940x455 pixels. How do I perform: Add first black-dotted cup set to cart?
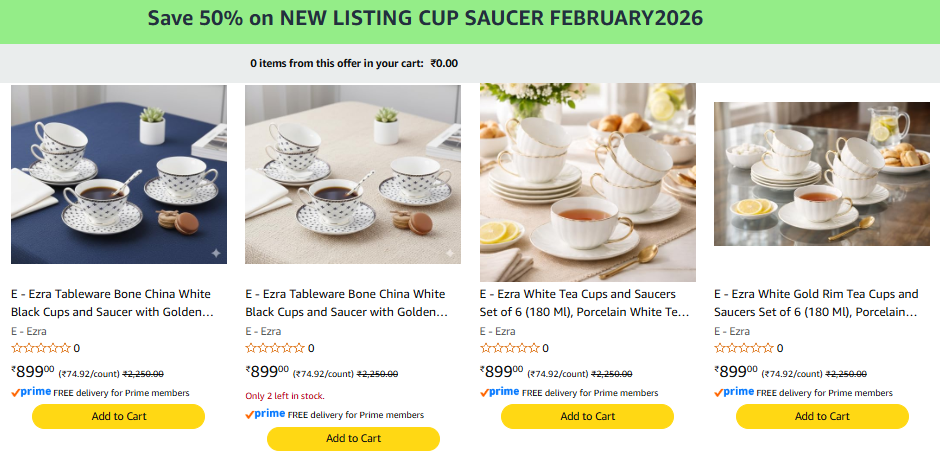[x=119, y=416]
